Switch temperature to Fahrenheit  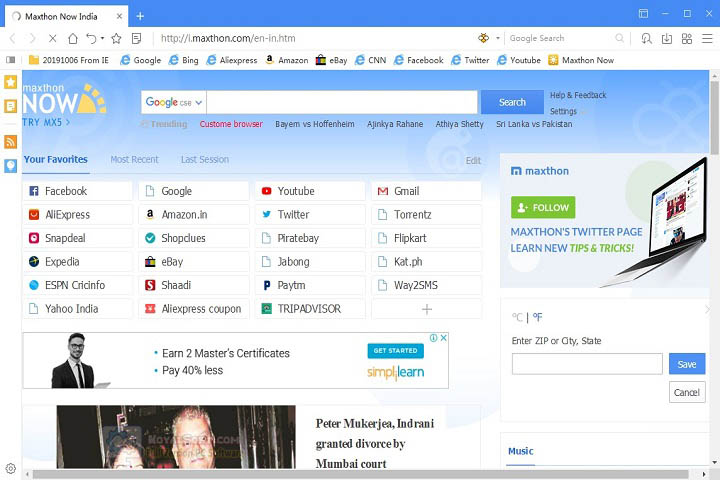point(537,317)
